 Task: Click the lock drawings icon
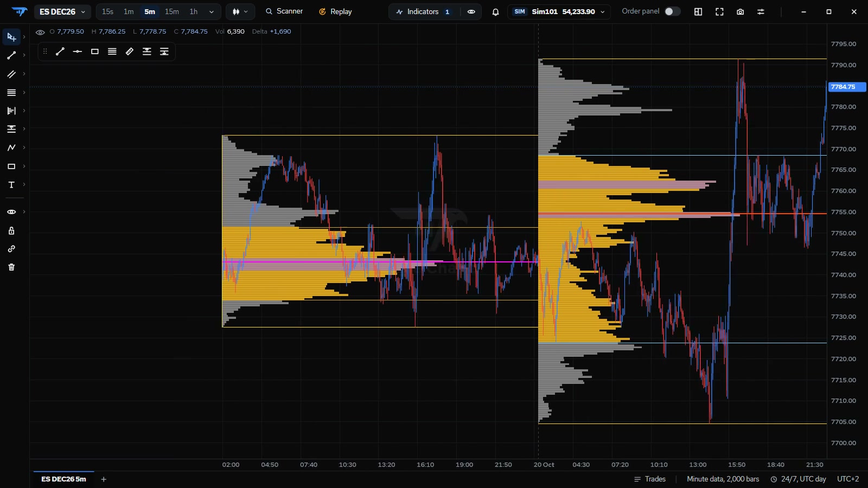click(x=11, y=230)
